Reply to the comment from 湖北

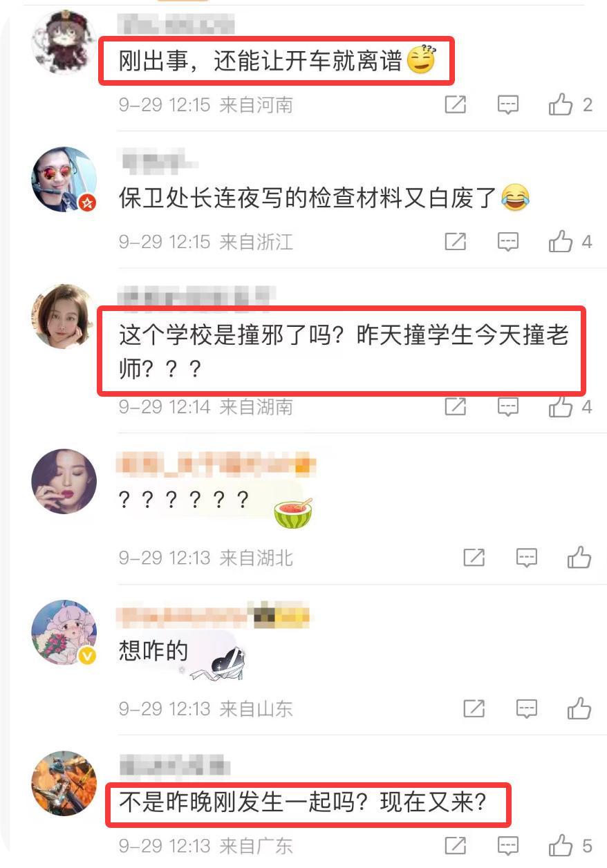pos(527,558)
